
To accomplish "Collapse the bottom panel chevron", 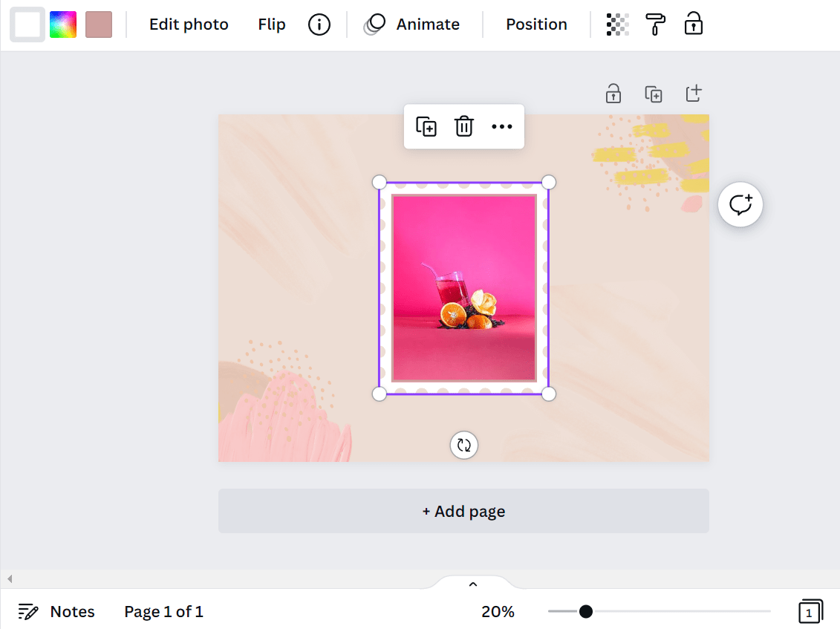I will point(472,584).
